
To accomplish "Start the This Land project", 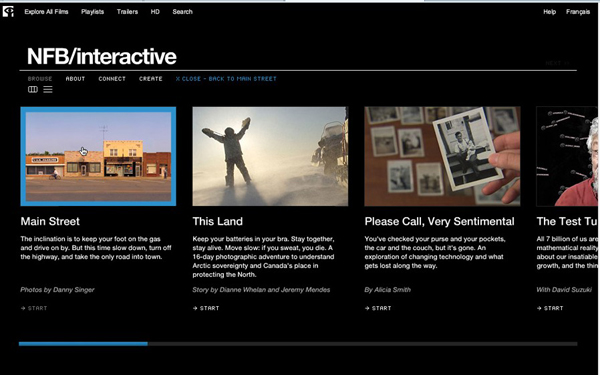I will click(x=206, y=308).
